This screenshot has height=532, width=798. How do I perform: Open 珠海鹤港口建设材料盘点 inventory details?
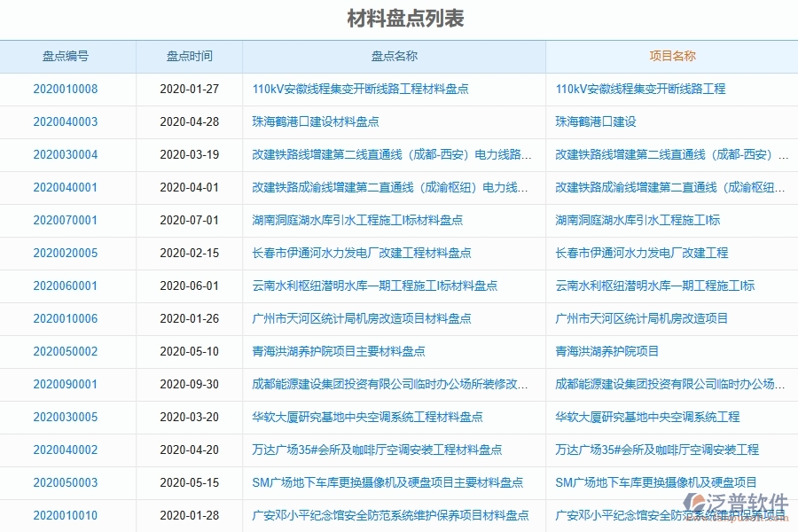click(317, 122)
